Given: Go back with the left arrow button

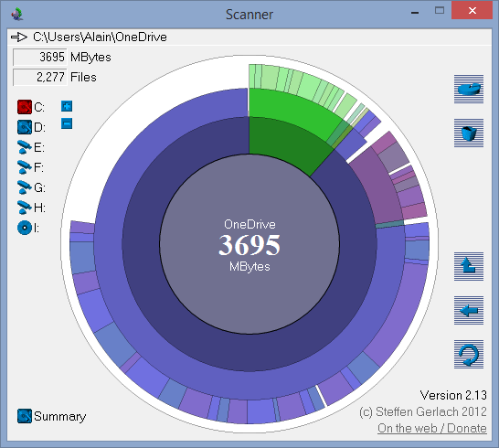Looking at the screenshot, I should [469, 311].
